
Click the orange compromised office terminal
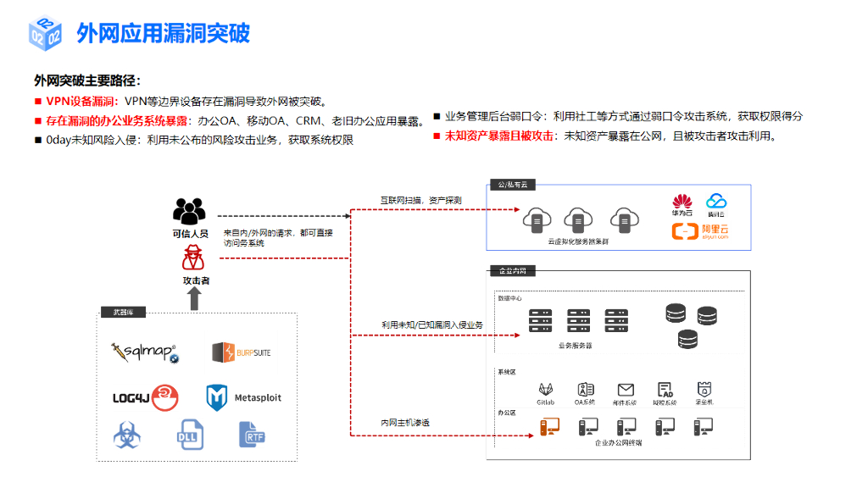(550, 427)
